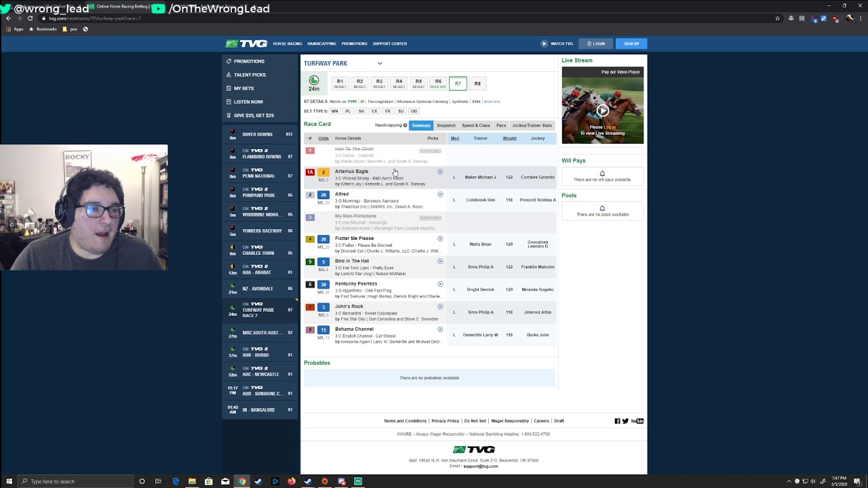The image size is (868, 488).
Task: Select WN bet type
Action: point(334,111)
